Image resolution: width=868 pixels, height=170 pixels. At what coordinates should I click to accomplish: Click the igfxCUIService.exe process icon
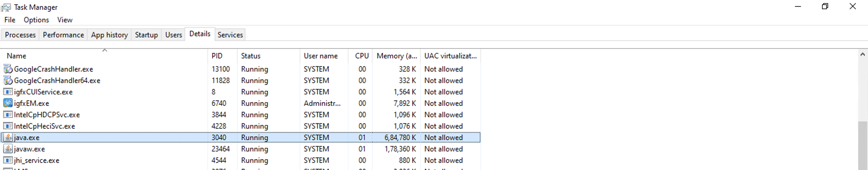coord(8,92)
